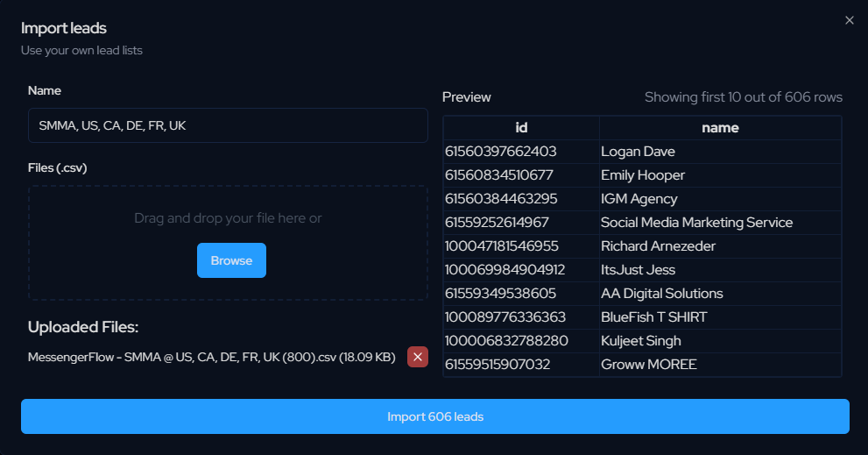Click the AA Digital Solutions cell
Image resolution: width=868 pixels, height=455 pixels.
[x=661, y=294]
